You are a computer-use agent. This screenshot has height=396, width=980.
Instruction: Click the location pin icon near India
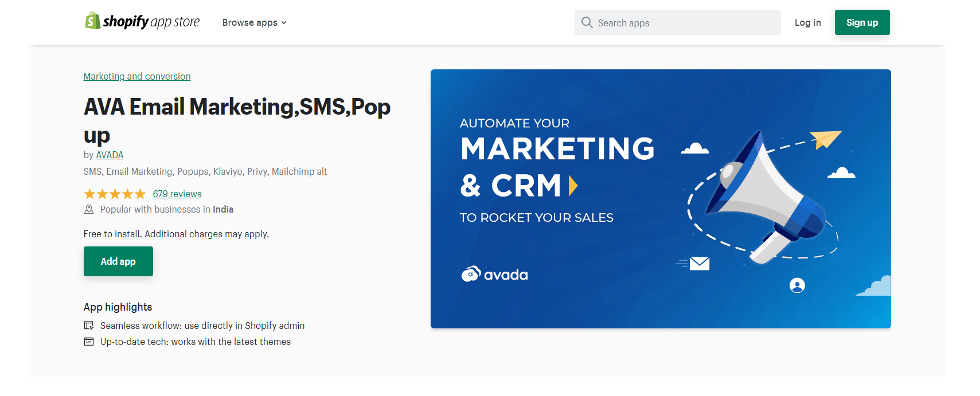[x=89, y=210]
